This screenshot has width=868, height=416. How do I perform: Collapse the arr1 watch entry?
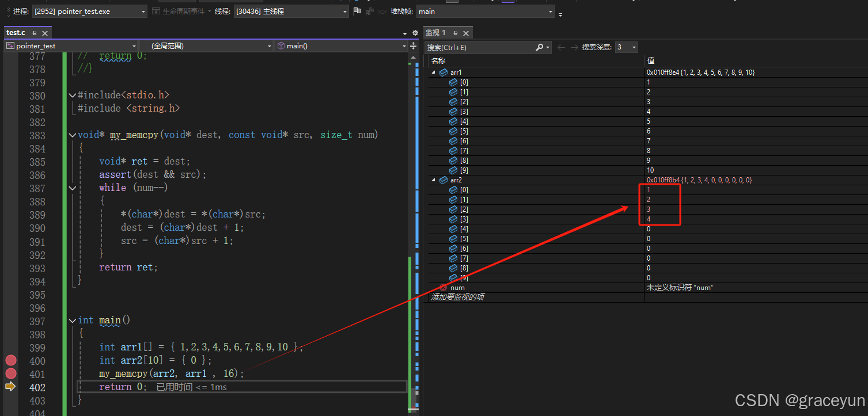pos(433,72)
